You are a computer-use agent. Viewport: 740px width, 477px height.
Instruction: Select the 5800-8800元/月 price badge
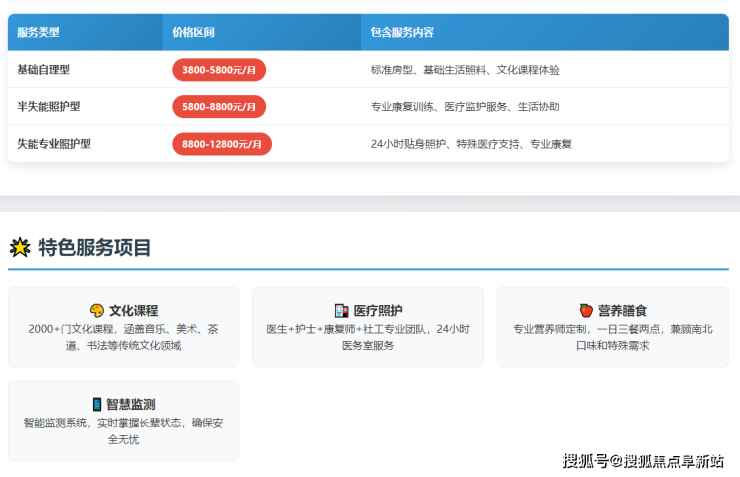pos(219,107)
